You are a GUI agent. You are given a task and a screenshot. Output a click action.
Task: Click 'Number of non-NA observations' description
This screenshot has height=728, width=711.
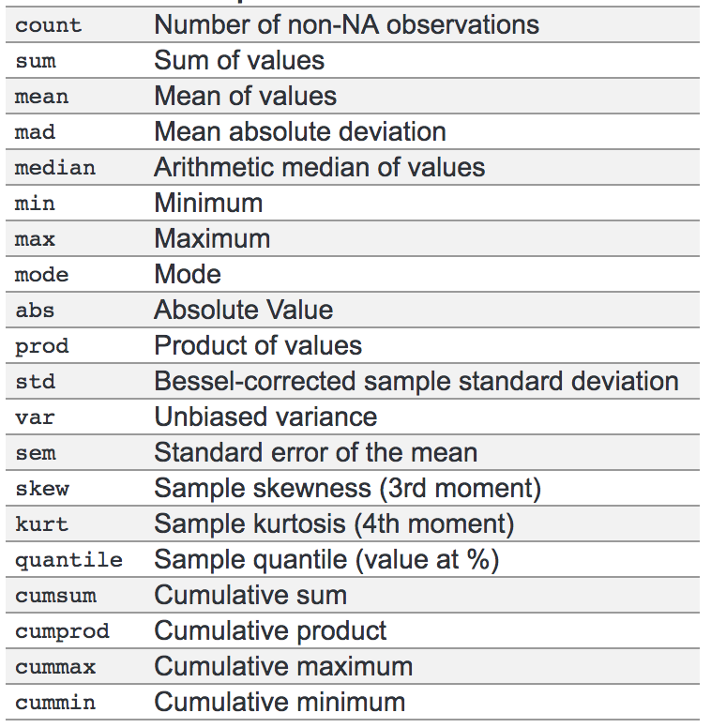346,25
